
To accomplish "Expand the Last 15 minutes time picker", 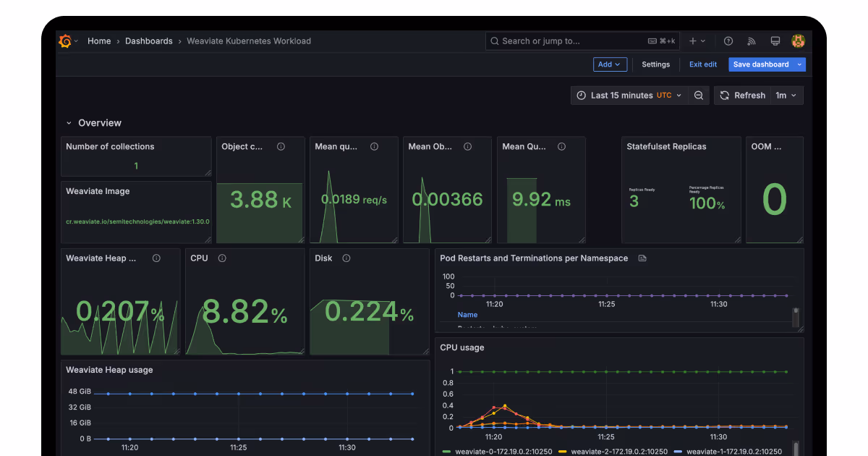I will tap(629, 96).
